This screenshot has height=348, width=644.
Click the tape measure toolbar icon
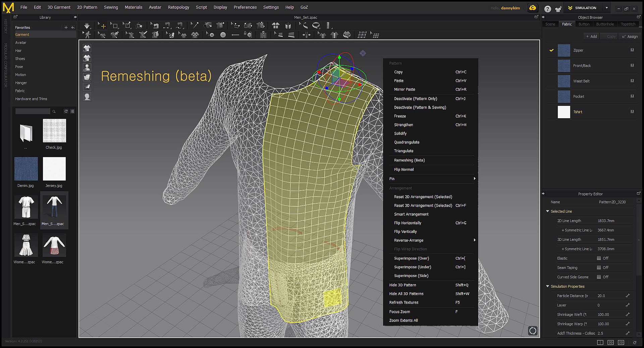[x=316, y=25]
